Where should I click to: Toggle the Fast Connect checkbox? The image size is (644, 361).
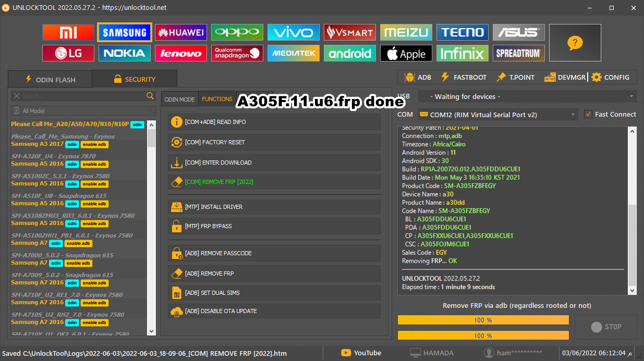click(588, 114)
